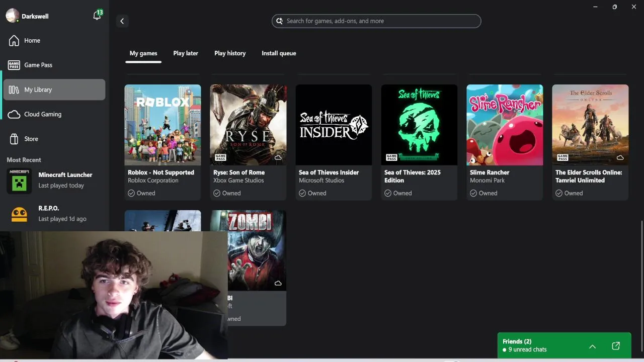
Task: Open the ZOMBI game cover
Action: [257, 250]
